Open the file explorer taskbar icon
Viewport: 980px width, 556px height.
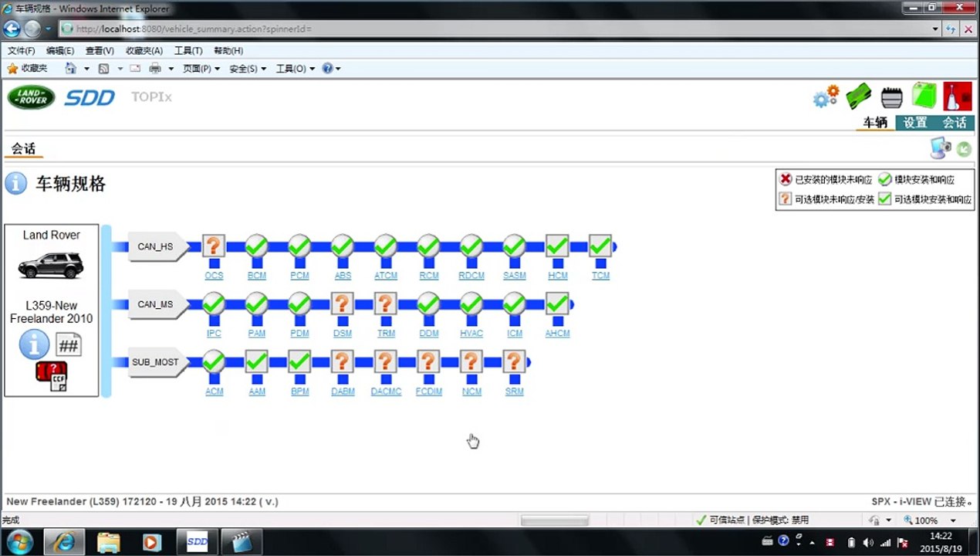[109, 542]
